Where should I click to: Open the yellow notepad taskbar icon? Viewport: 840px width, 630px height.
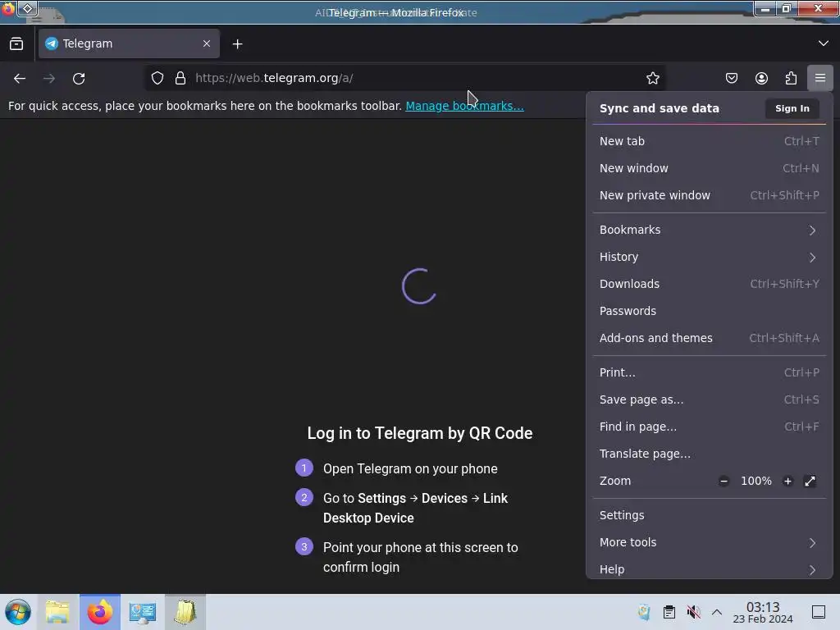185,612
